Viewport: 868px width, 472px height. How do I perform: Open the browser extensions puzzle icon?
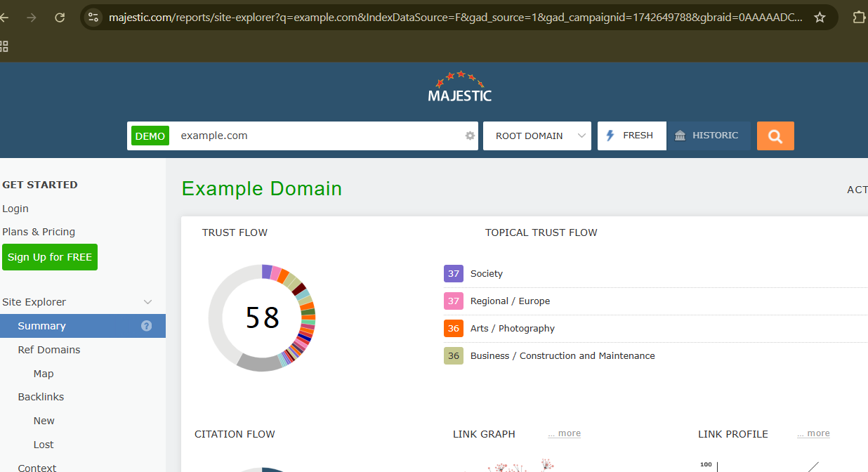859,18
